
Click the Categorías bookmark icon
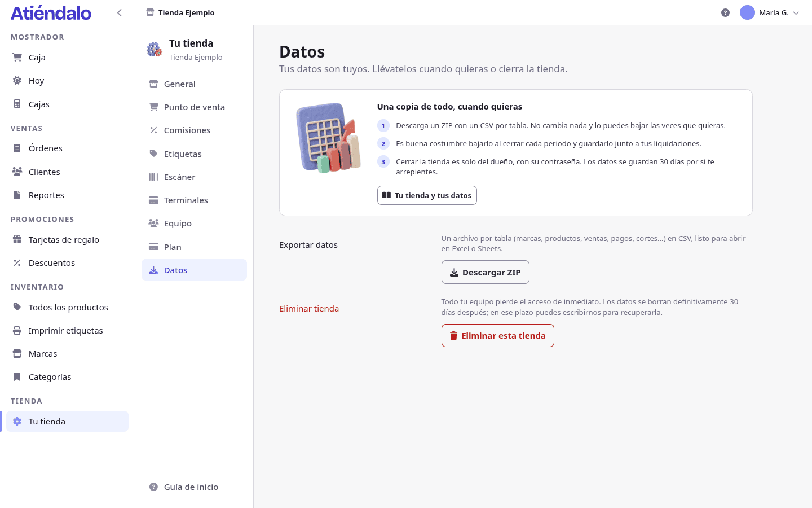pos(17,376)
